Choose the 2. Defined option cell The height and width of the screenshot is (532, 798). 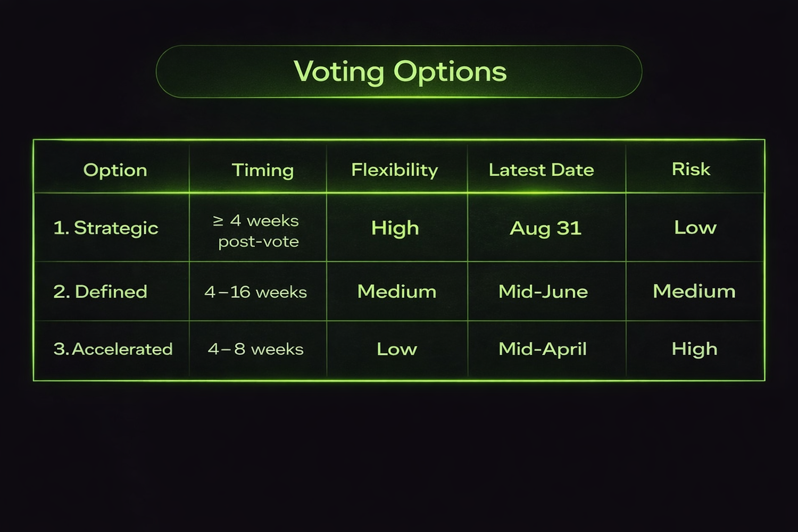pyautogui.click(x=100, y=292)
